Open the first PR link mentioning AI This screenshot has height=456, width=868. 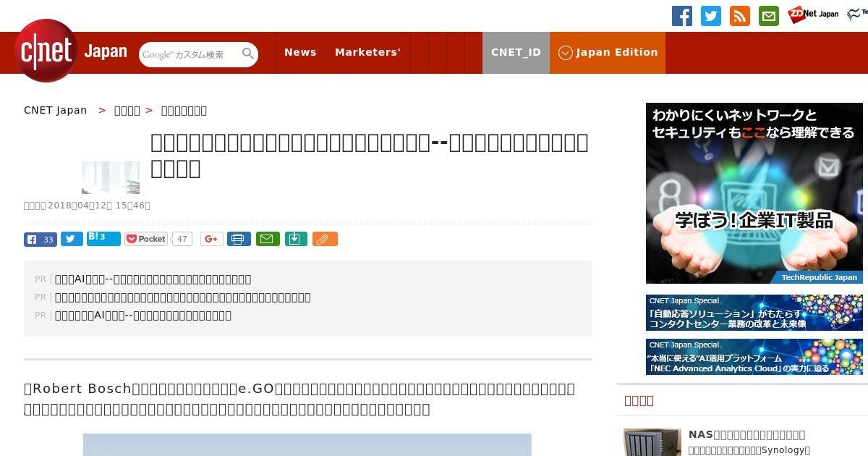coord(153,279)
